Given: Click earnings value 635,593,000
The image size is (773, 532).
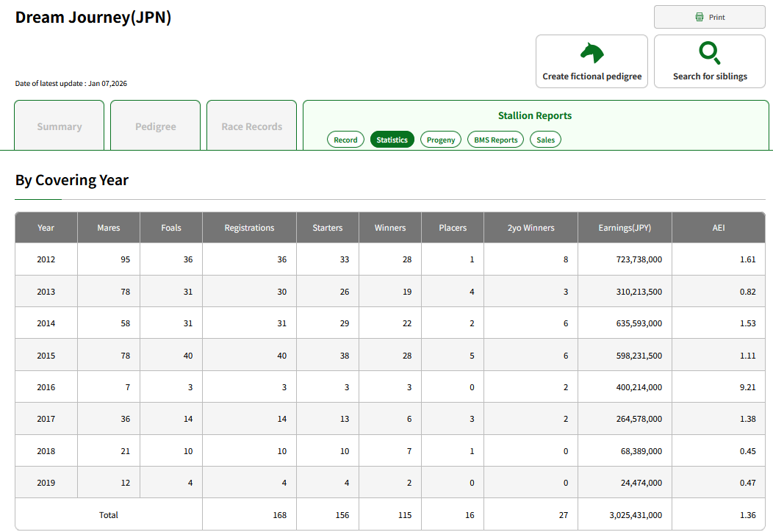Looking at the screenshot, I should (x=639, y=323).
